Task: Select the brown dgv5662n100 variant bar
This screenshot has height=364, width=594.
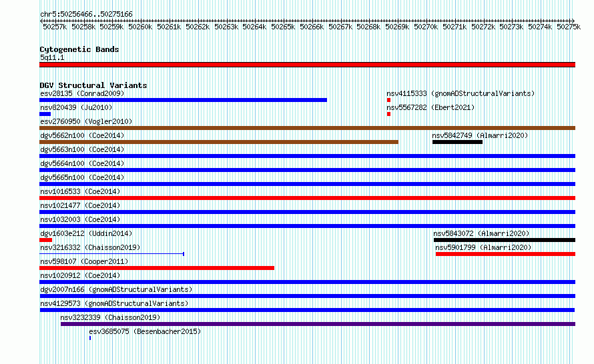Action: [219, 142]
